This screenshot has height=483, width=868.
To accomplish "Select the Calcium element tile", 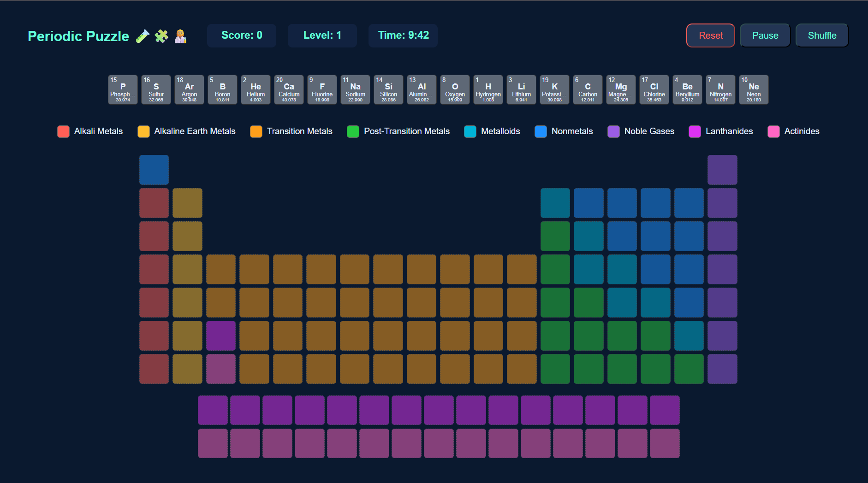I will (289, 89).
